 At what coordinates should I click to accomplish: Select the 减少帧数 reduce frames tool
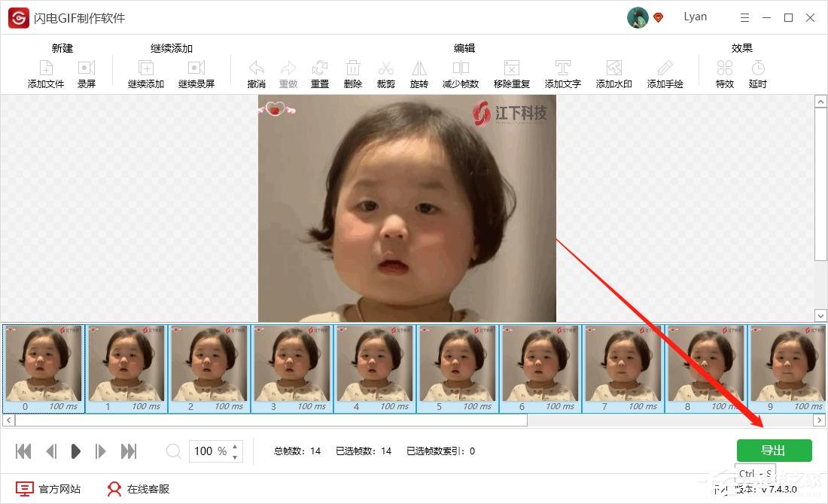(x=460, y=72)
